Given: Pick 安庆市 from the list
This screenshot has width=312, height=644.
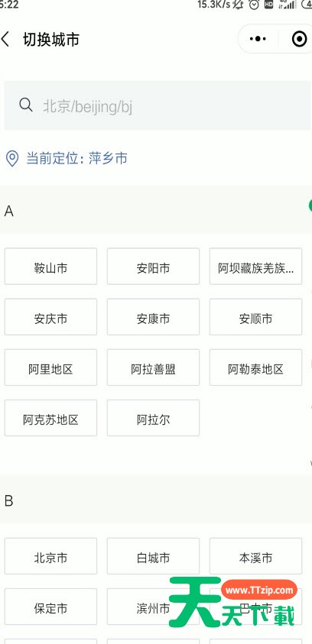Looking at the screenshot, I should click(x=50, y=317).
